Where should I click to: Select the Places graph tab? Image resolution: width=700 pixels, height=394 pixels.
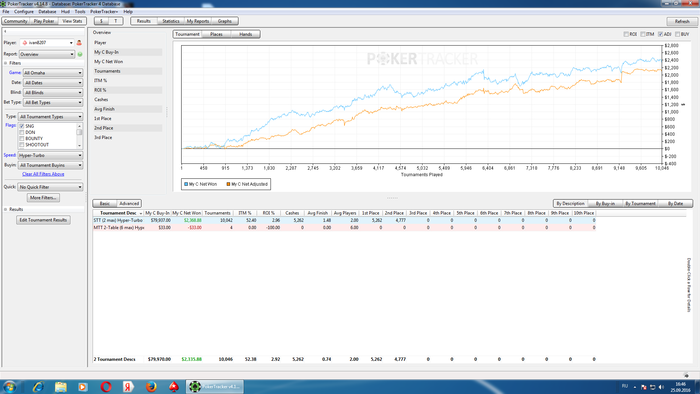pos(216,34)
